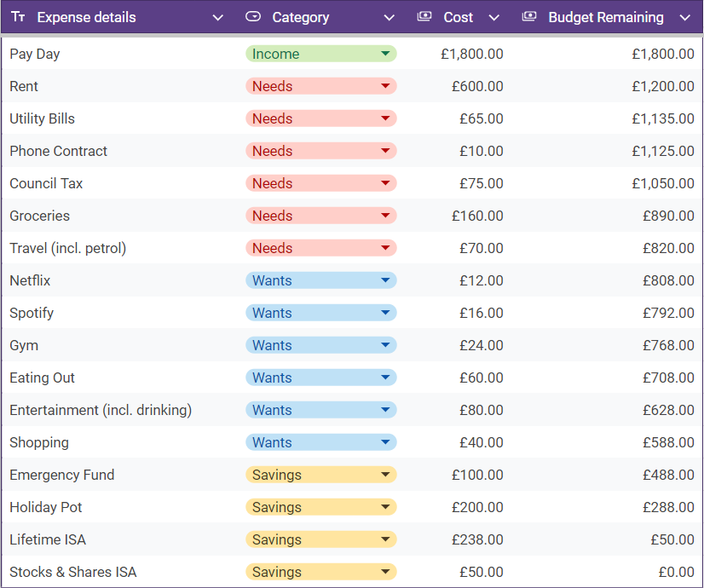Click the dropdown chip icon beside Category header
Image resolution: width=704 pixels, height=588 pixels.
[253, 17]
